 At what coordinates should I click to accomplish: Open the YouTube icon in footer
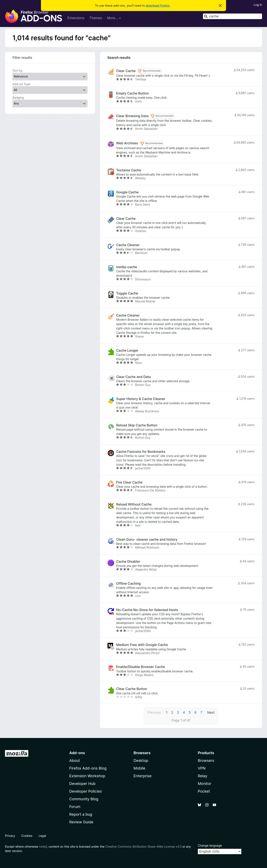[x=214, y=805]
